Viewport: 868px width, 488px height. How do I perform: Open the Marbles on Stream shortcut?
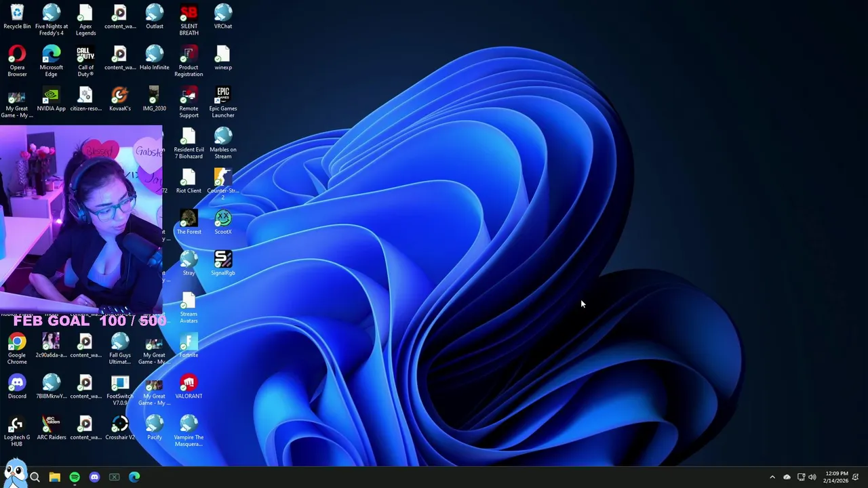pos(223,144)
